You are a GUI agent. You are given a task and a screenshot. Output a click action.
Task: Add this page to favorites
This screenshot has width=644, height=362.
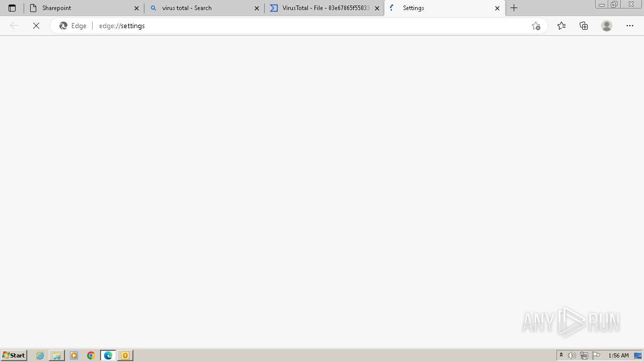536,26
